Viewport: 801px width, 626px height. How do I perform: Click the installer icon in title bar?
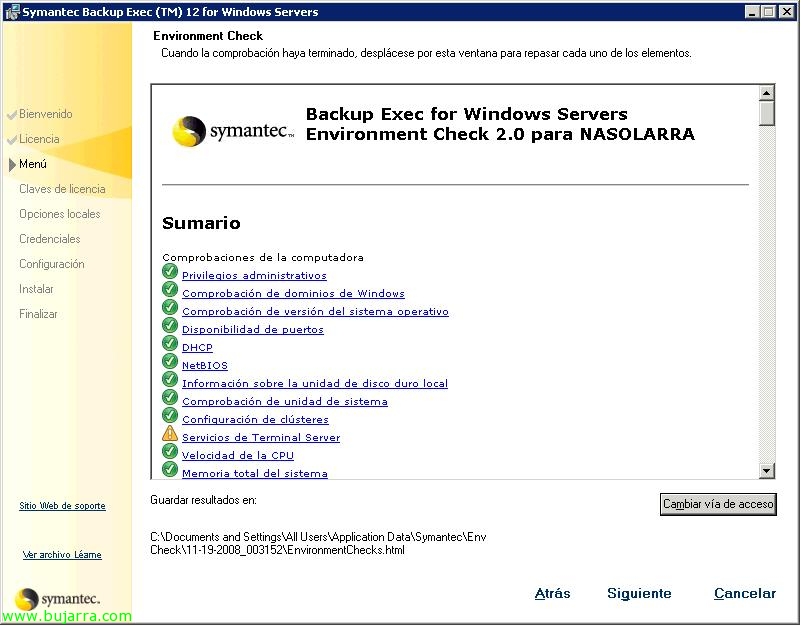[x=11, y=12]
